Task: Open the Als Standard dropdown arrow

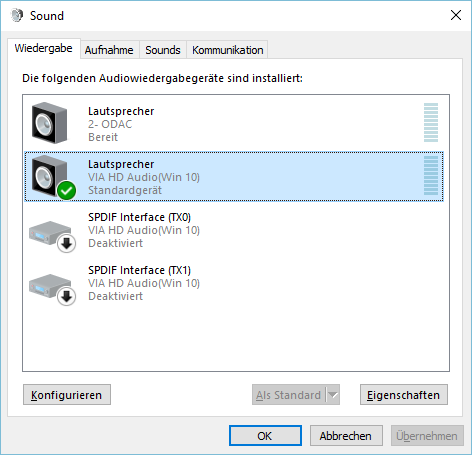Action: click(333, 395)
